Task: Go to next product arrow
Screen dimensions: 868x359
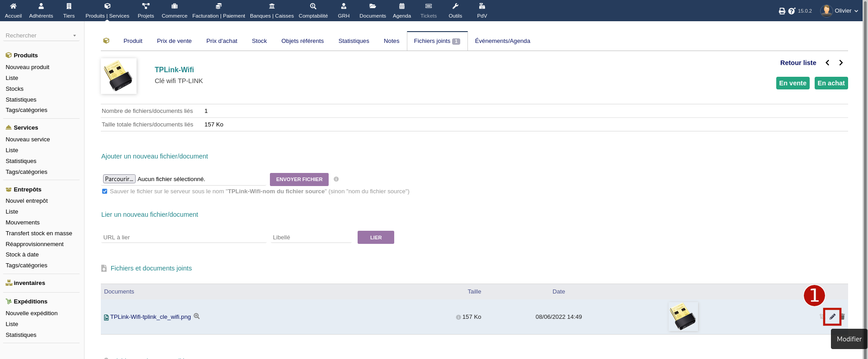Action: tap(841, 63)
